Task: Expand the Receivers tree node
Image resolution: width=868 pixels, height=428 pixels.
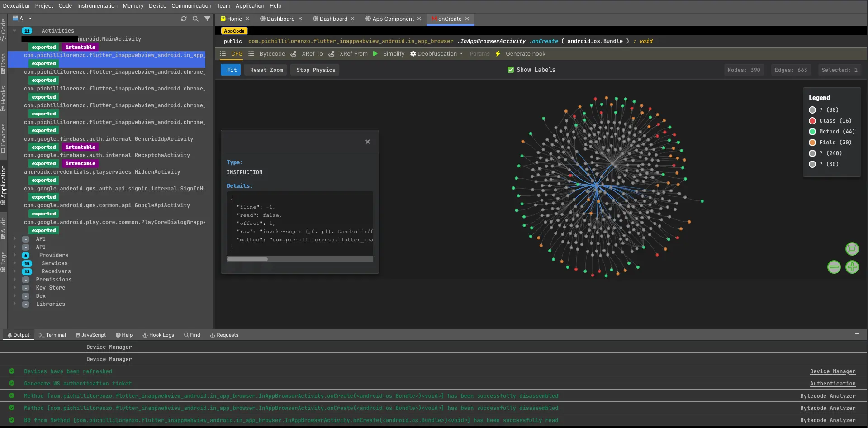Action: [15, 271]
